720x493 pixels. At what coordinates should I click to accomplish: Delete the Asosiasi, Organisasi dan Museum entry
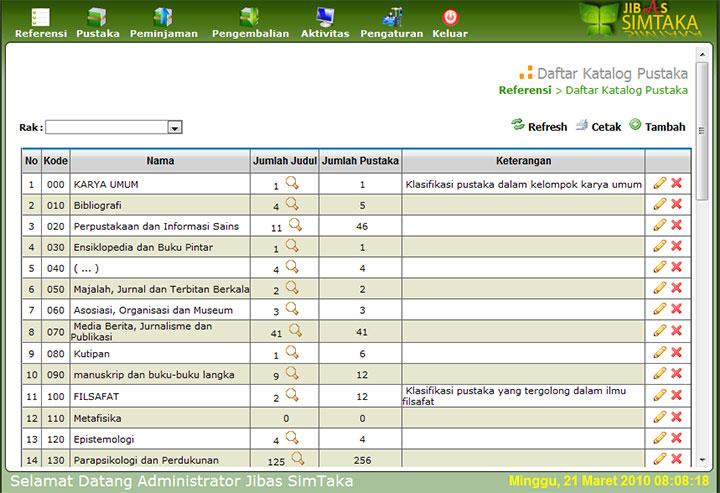[x=676, y=309]
